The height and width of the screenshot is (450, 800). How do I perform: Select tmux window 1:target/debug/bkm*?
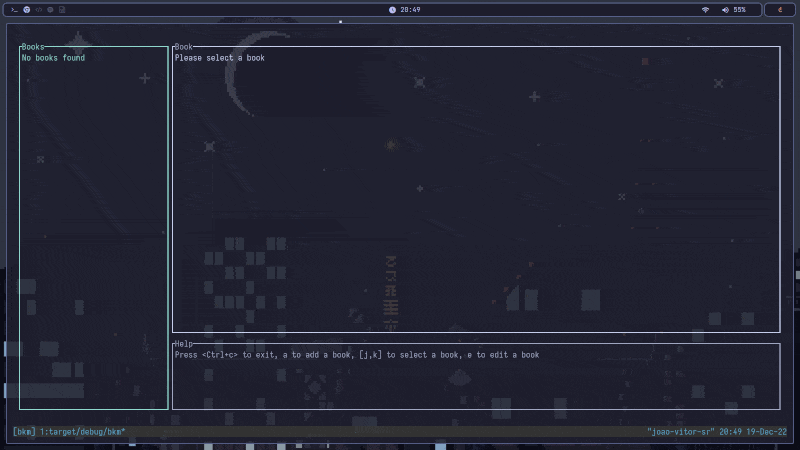pyautogui.click(x=82, y=432)
